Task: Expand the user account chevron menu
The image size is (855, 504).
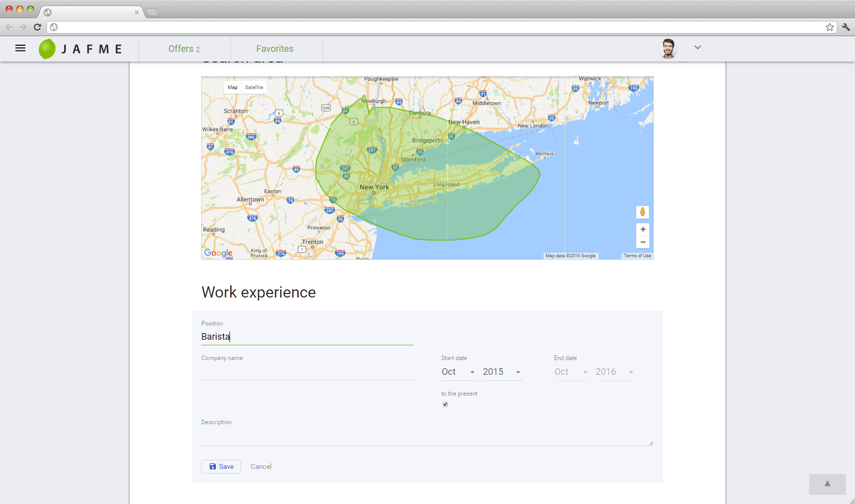Action: coord(698,47)
